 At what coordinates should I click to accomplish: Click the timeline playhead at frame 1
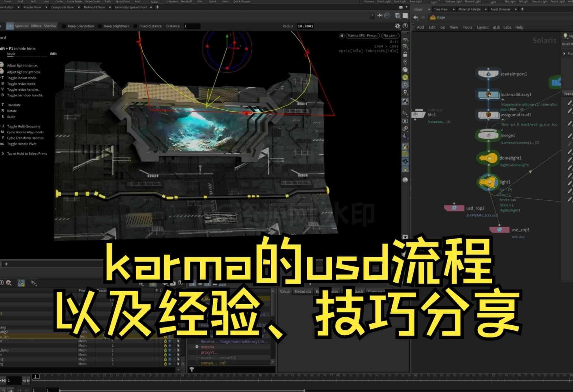pos(35,376)
